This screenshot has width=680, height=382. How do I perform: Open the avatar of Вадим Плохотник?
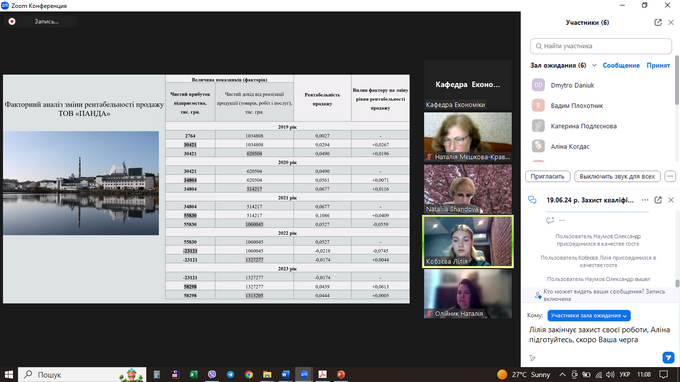click(x=538, y=105)
